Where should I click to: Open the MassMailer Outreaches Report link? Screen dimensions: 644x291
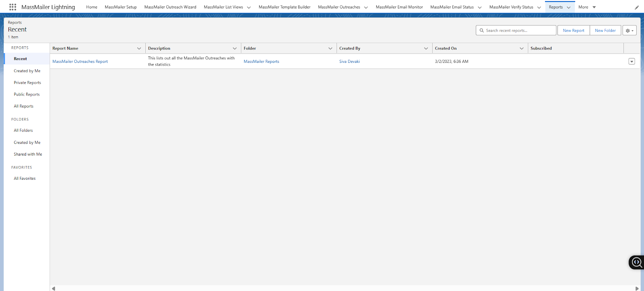click(80, 62)
